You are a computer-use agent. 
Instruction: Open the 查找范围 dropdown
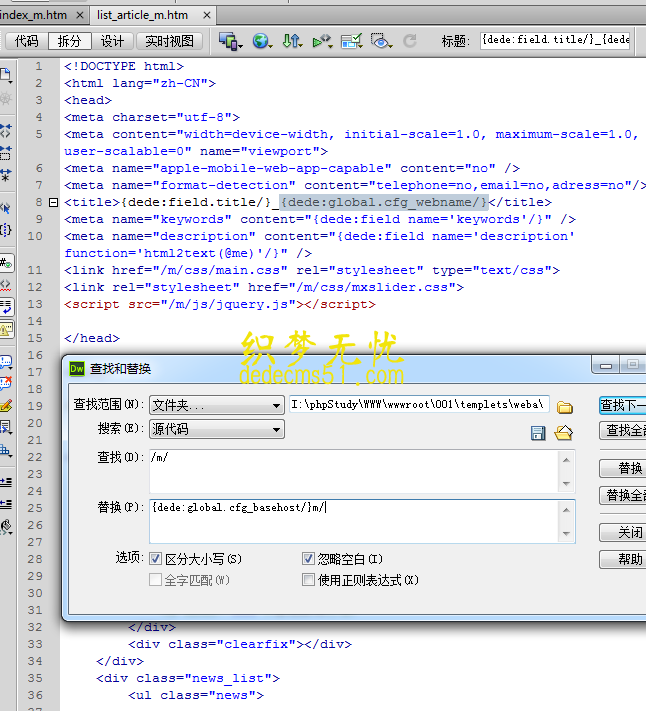[216, 406]
